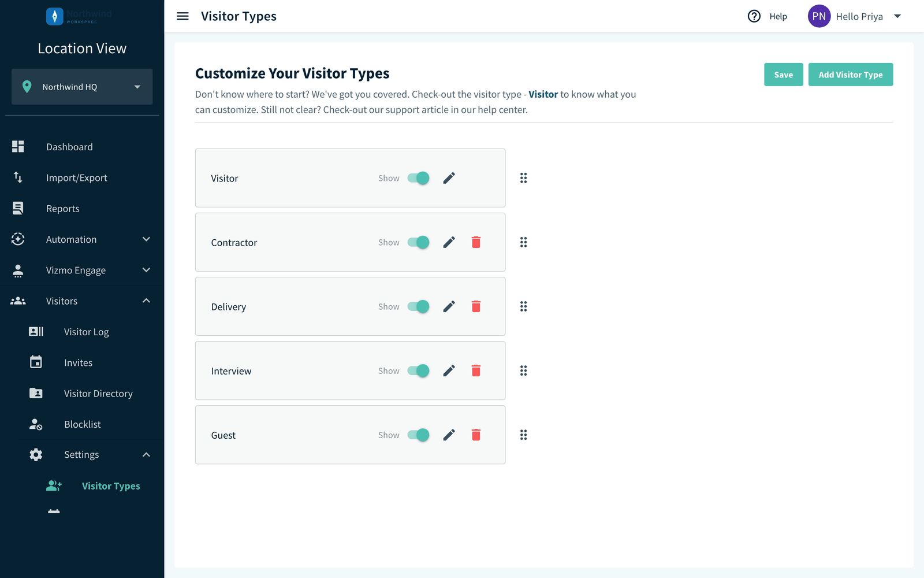Click the Help question mark icon
The width and height of the screenshot is (924, 578).
(754, 16)
